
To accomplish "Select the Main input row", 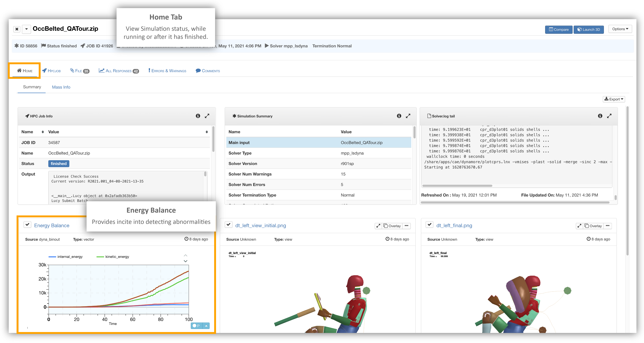I will (x=319, y=143).
